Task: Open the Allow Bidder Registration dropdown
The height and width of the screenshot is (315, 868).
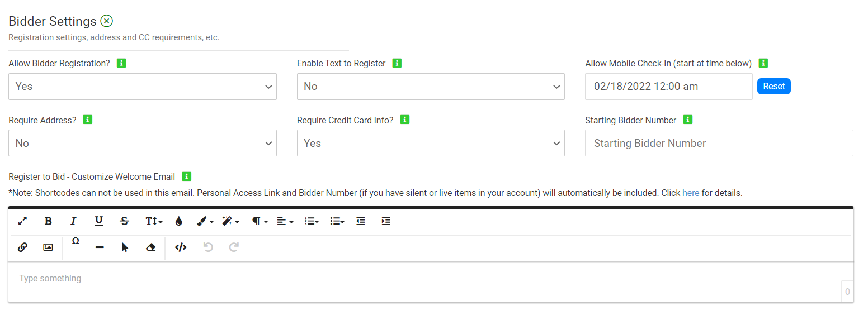Action: point(143,87)
